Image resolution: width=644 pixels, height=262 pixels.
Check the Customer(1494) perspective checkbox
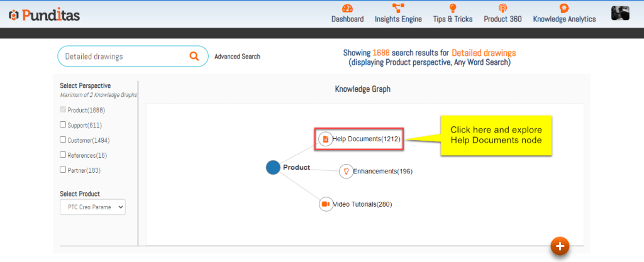coord(63,139)
